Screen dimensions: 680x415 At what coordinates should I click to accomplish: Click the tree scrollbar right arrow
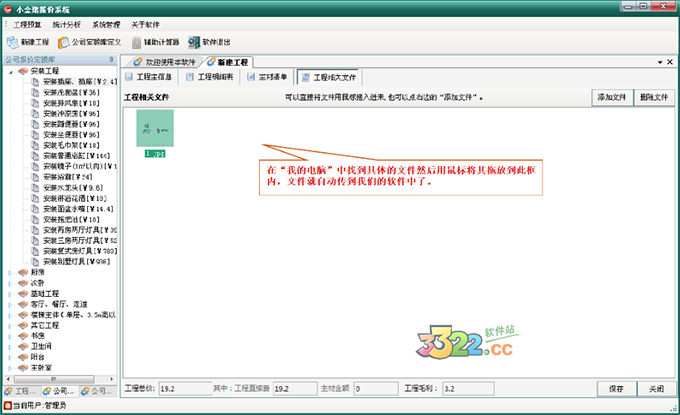[x=111, y=379]
